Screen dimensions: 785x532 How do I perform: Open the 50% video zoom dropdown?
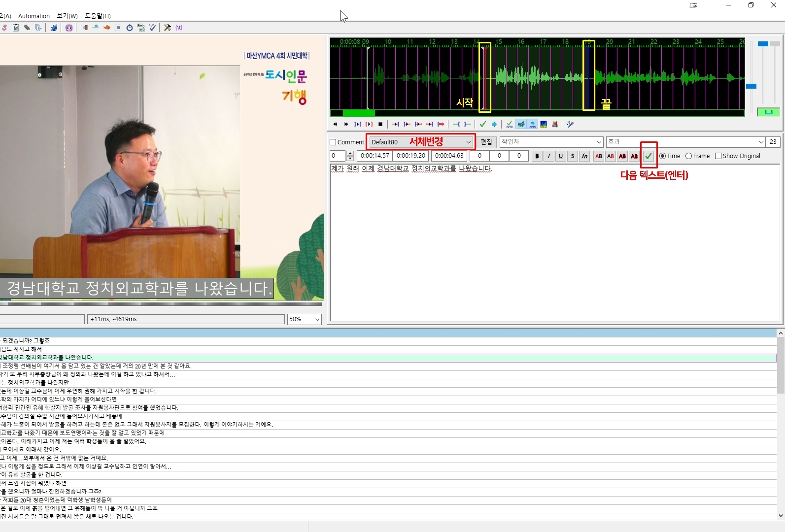point(305,319)
